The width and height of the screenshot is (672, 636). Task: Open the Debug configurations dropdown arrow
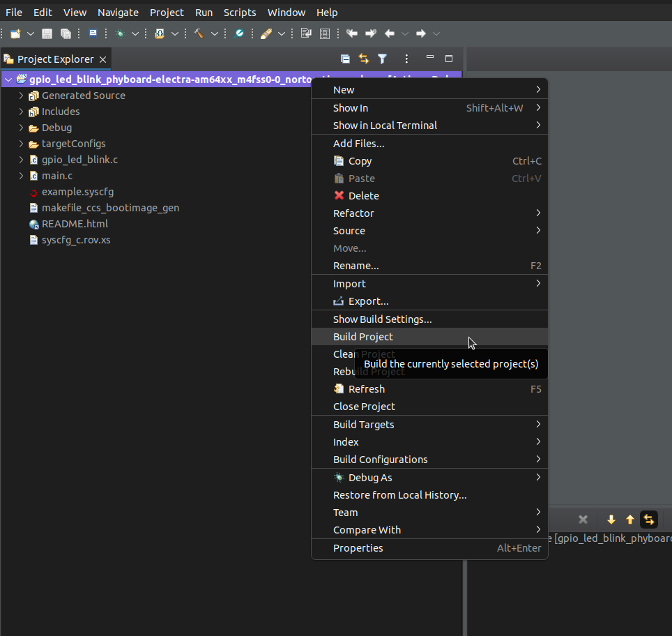click(x=135, y=33)
